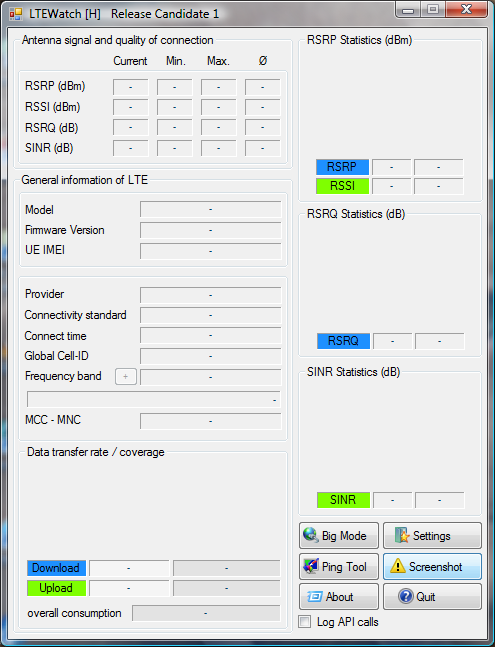The width and height of the screenshot is (495, 647).
Task: Click the LTEWatch title bar app icon
Action: (x=16, y=14)
